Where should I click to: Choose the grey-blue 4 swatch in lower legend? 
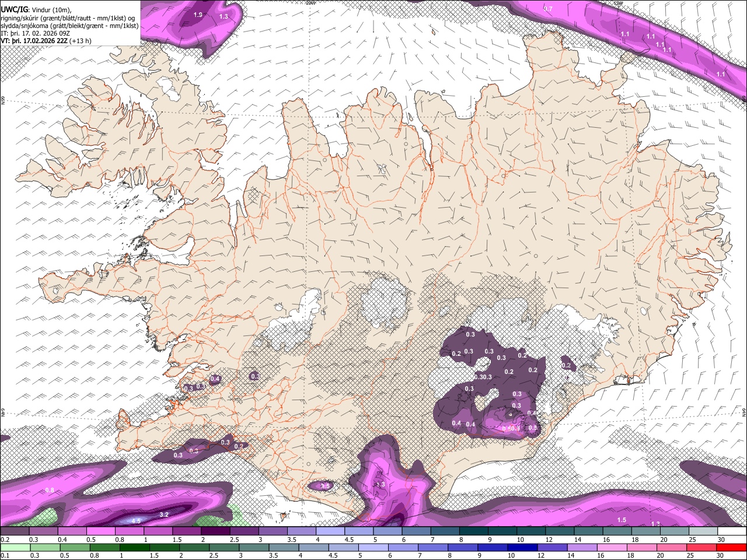[x=314, y=548]
